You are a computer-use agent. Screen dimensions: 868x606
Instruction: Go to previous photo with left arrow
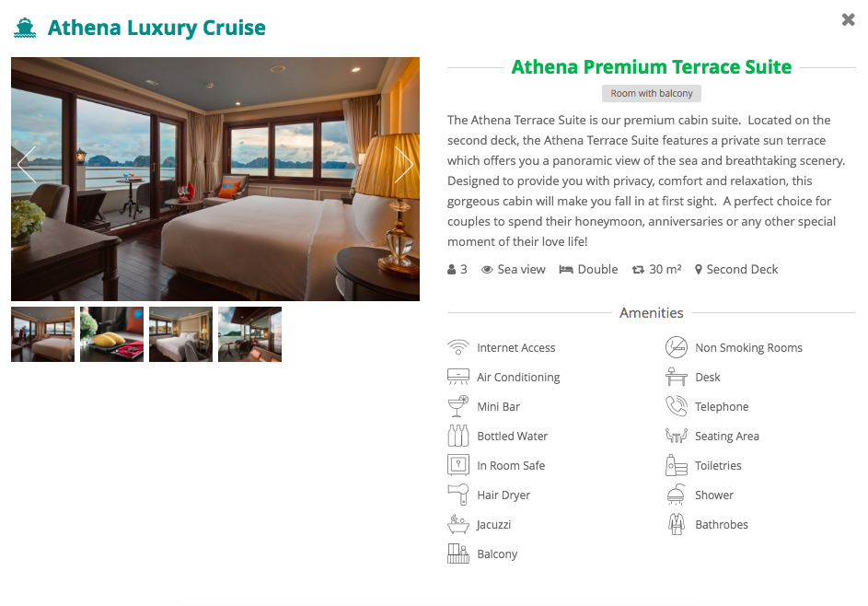[27, 165]
